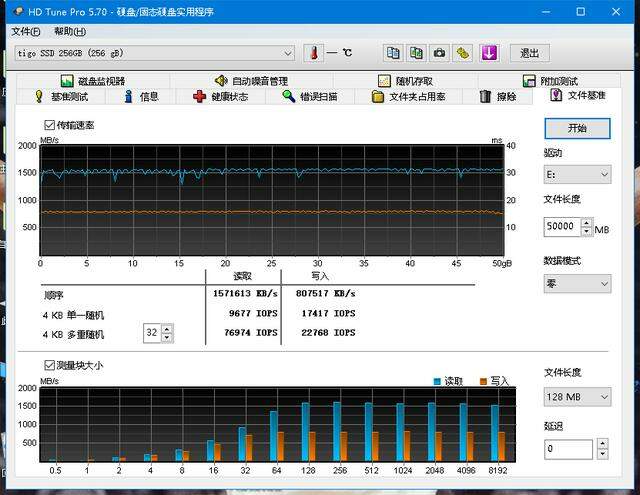Click the temperature thermometer icon
This screenshot has width=640, height=495.
point(314,53)
